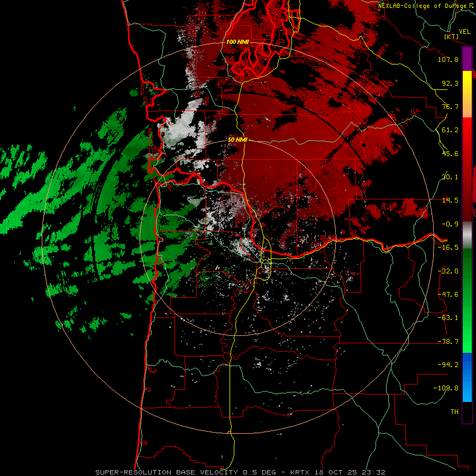The height and width of the screenshot is (476, 476).
Task: Click the Super-Resolution Base Velocity caption
Action: [x=240, y=472]
